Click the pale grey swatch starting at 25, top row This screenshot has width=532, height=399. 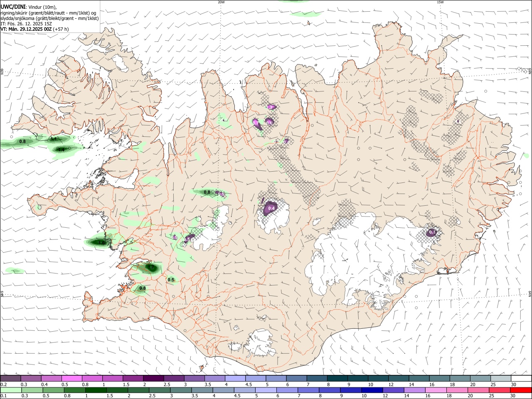(x=501, y=379)
